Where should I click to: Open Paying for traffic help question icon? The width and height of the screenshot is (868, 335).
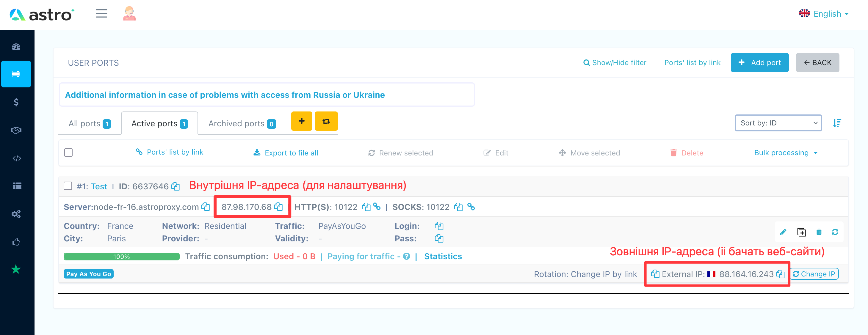tap(407, 257)
